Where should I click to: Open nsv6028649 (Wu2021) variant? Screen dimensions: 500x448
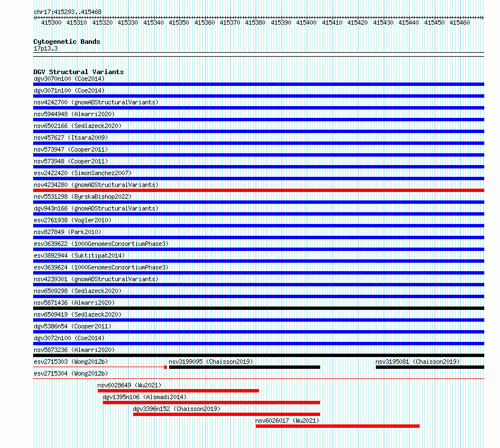[x=129, y=385]
